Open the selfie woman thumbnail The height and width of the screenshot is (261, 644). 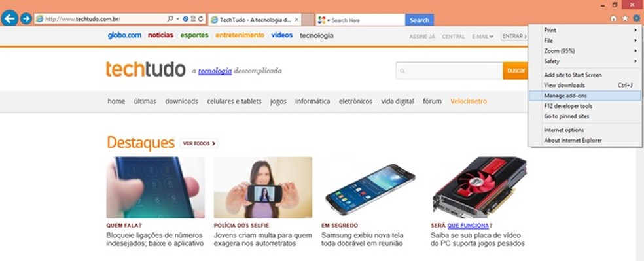pyautogui.click(x=263, y=187)
